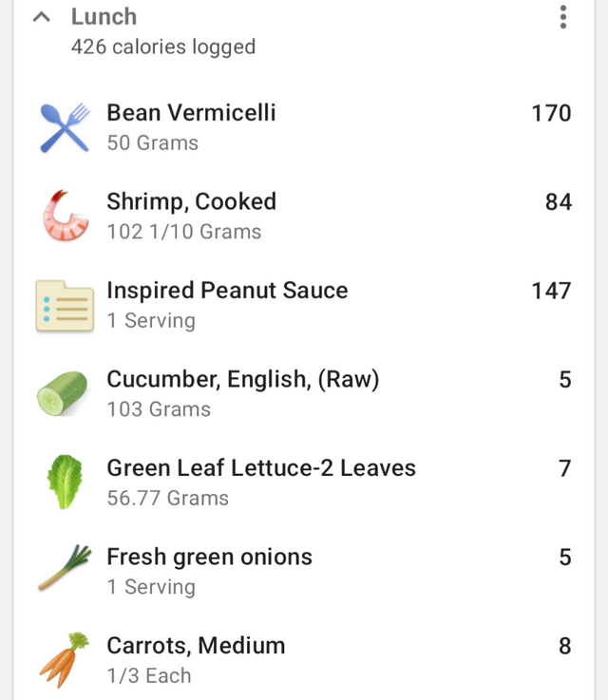Open Green Leaf Lettuce-2 Leaves entry
608x700 pixels.
point(304,483)
